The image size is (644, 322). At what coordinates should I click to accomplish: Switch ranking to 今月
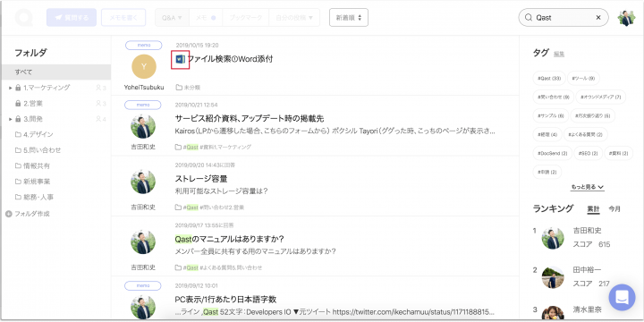[x=614, y=209]
